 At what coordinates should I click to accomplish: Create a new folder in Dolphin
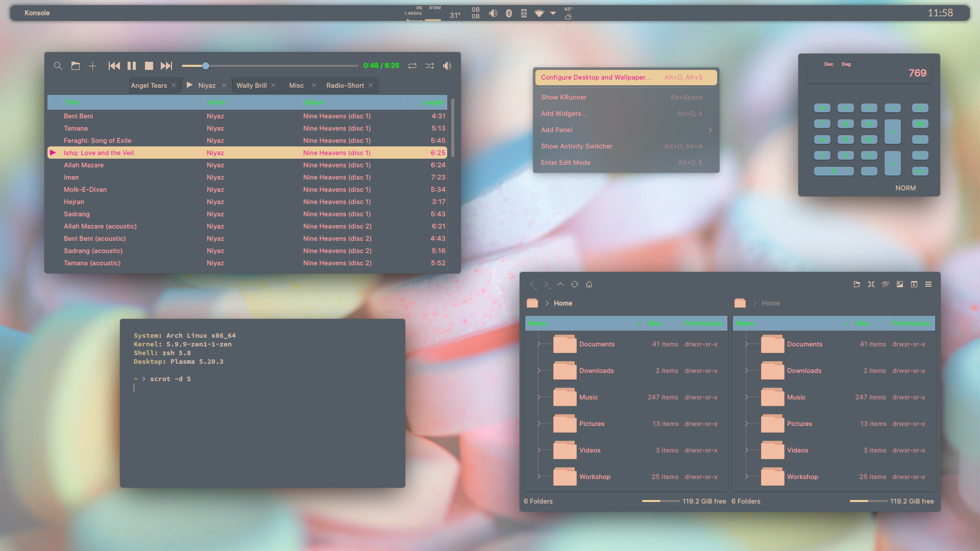tap(857, 284)
